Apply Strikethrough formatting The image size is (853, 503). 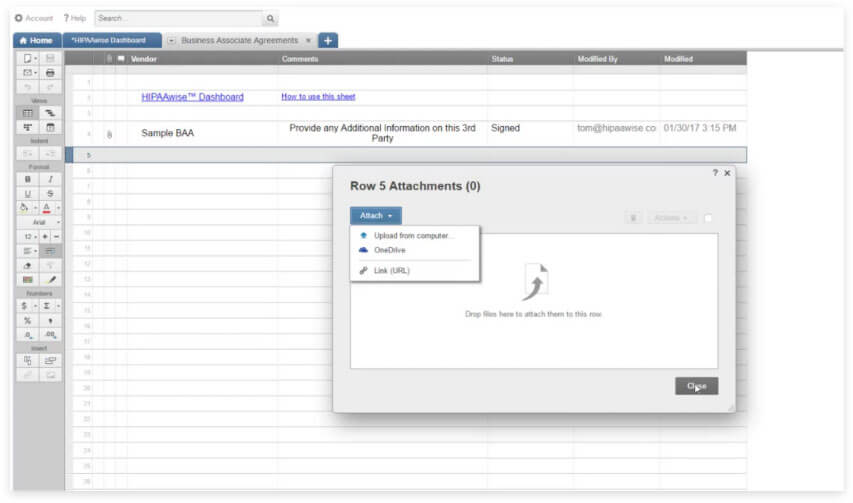(50, 194)
